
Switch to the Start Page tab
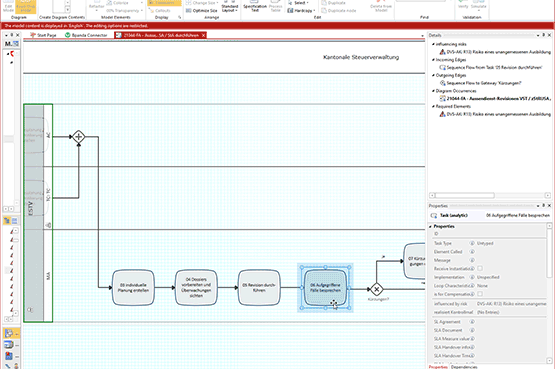(44, 35)
